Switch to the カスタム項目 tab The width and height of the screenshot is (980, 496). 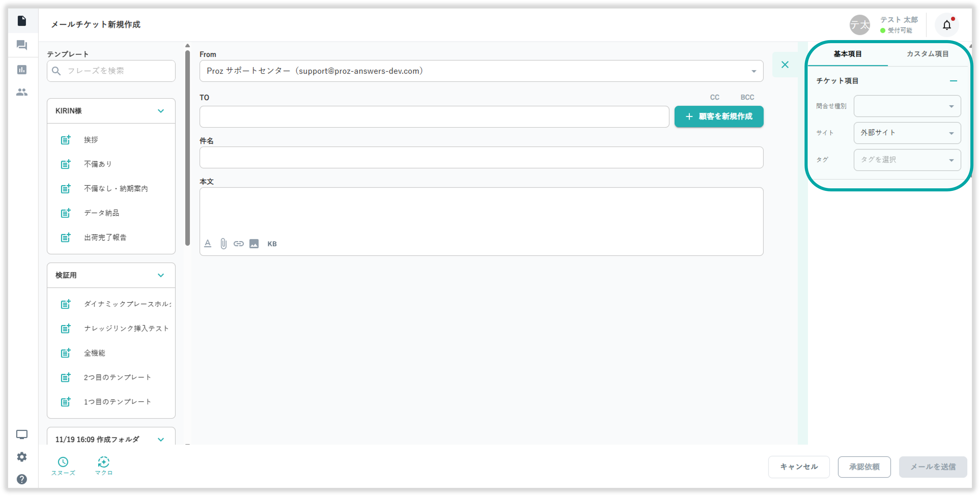tap(927, 54)
